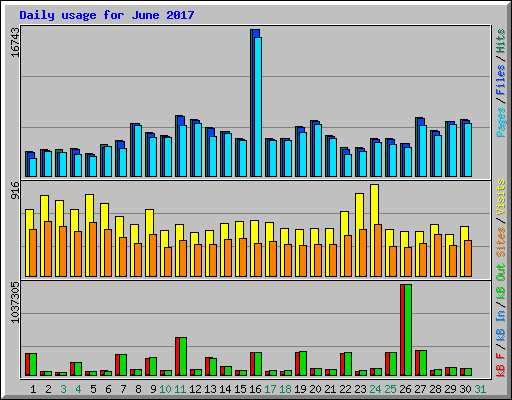Click day label 27 on the x-axis
Image resolution: width=512 pixels, height=400 pixels.
pos(420,389)
